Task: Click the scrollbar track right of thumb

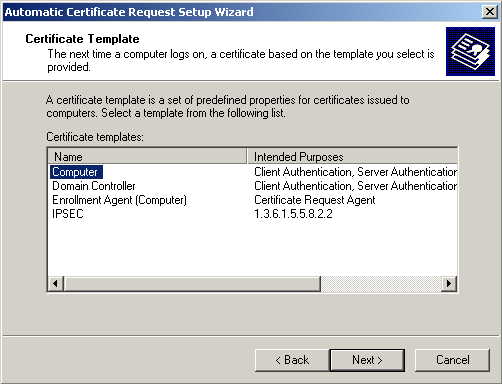Action: [x=381, y=284]
